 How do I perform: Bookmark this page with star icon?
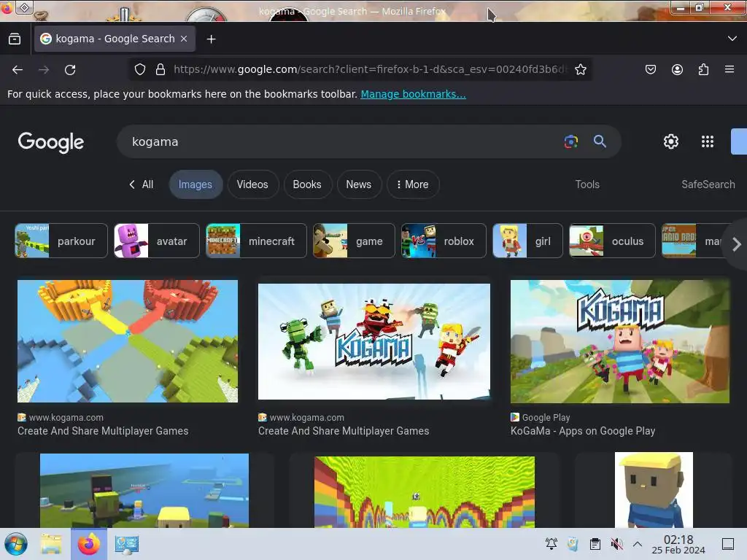(x=580, y=69)
